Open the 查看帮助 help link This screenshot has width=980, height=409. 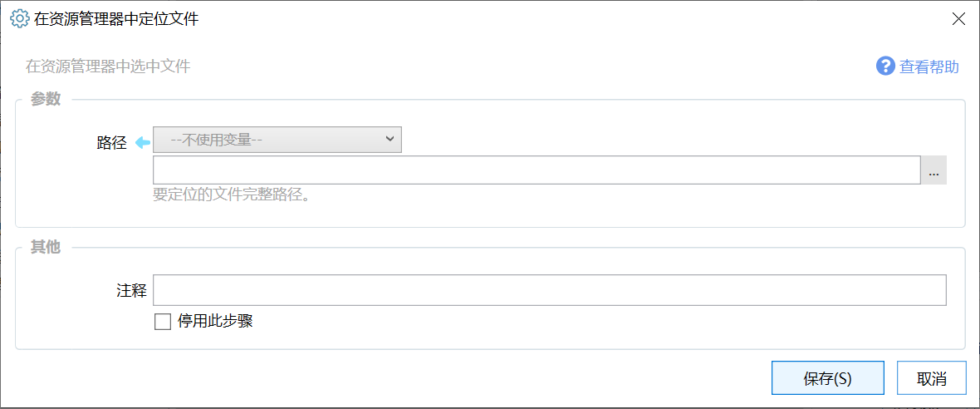[929, 67]
